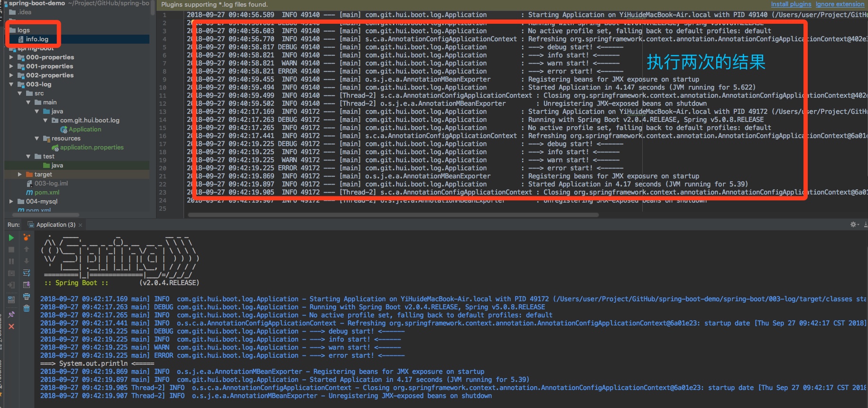Rerun the Application with green play icon
Image resolution: width=868 pixels, height=408 pixels.
pos(11,238)
